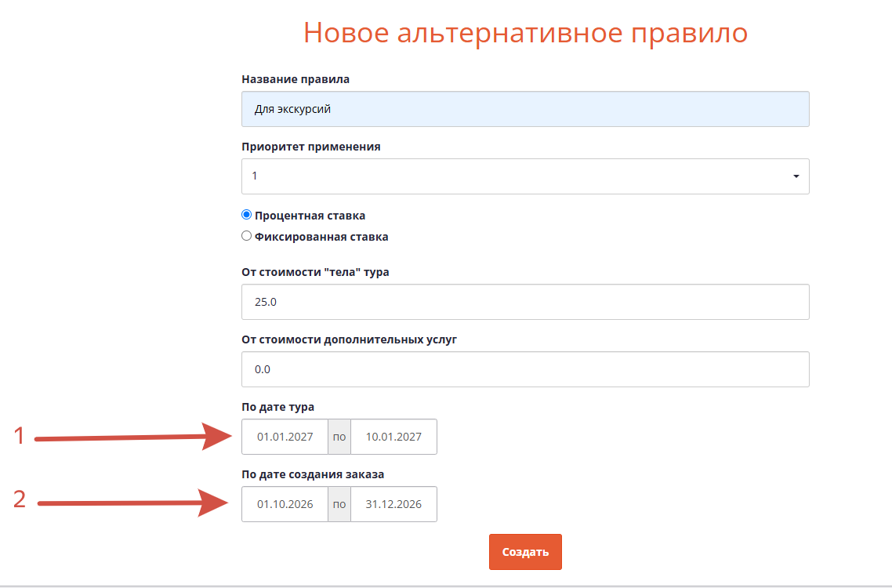Select "Процентная ставка" radio button

246,215
